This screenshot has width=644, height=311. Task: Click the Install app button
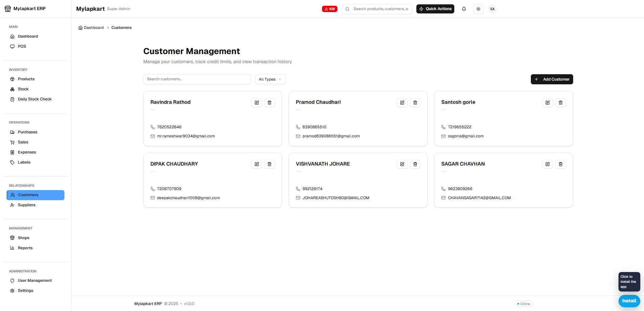click(x=629, y=301)
